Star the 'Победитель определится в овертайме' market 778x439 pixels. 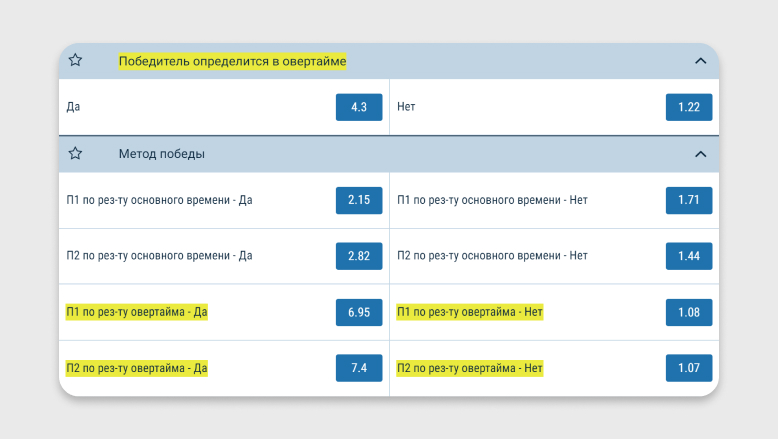pos(75,60)
